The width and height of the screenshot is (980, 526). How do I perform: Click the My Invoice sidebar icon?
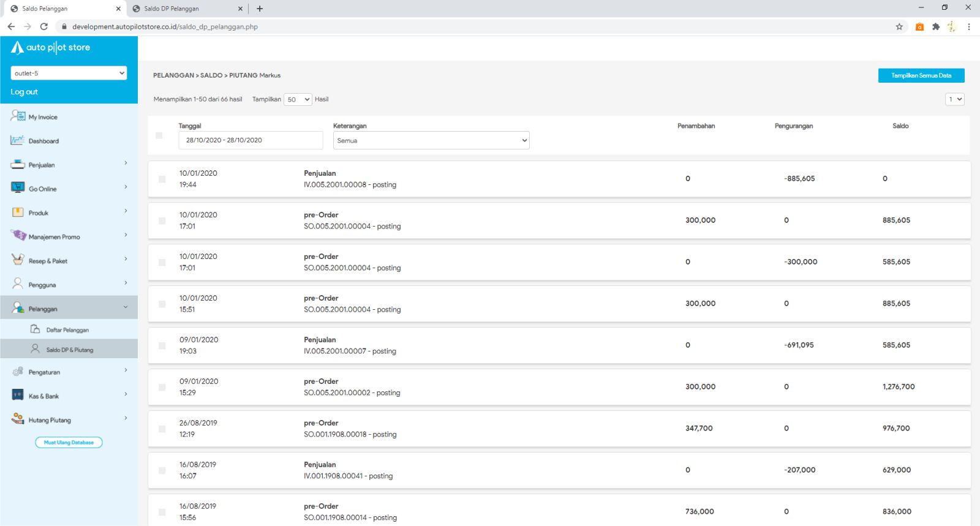click(18, 116)
